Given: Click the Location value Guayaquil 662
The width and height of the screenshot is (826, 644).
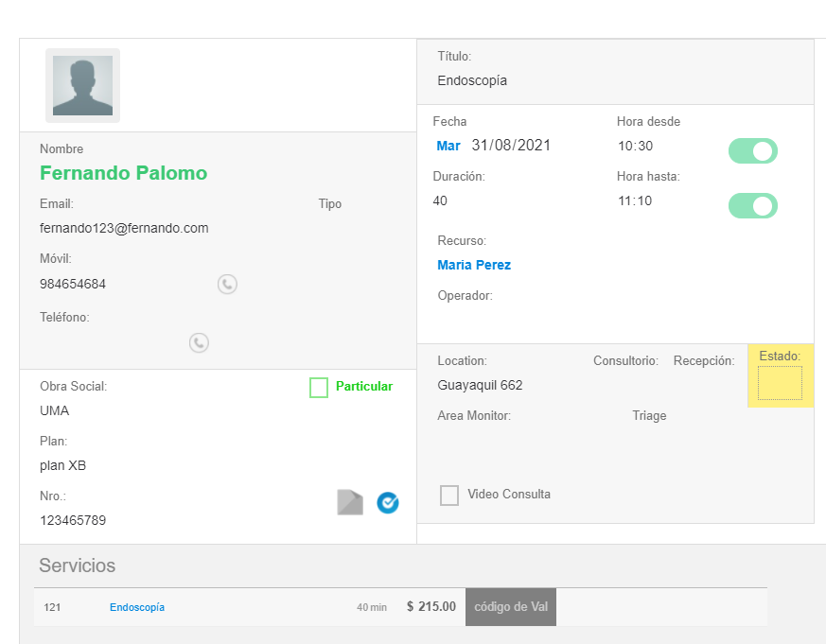Looking at the screenshot, I should [480, 386].
